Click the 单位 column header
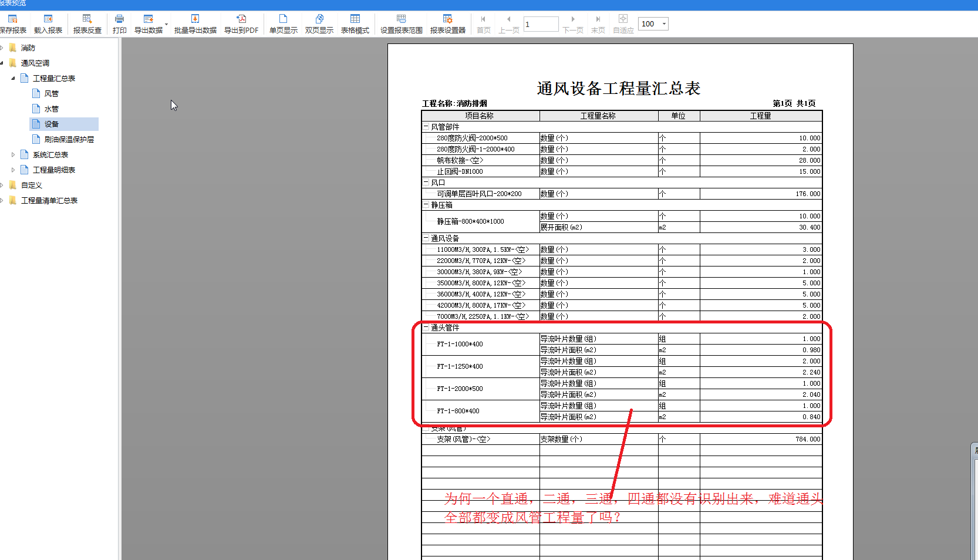This screenshot has width=978, height=560. tap(679, 116)
